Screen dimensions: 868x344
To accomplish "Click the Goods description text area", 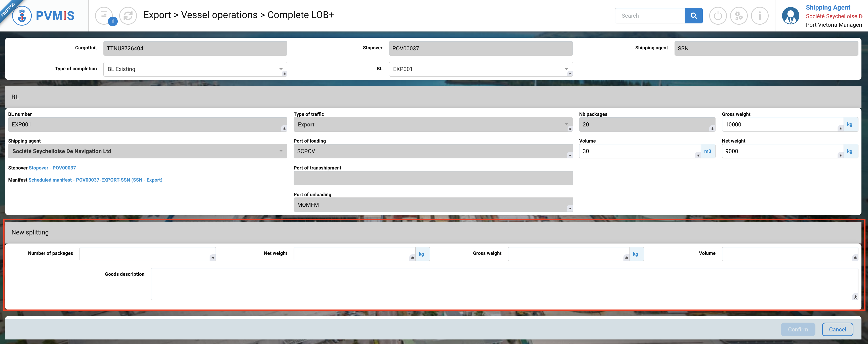I will click(x=504, y=284).
